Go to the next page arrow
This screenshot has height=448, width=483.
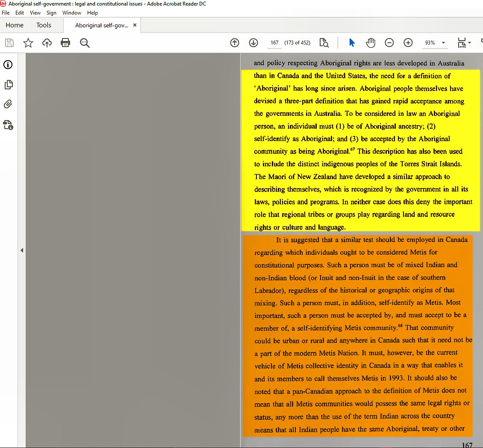click(253, 42)
